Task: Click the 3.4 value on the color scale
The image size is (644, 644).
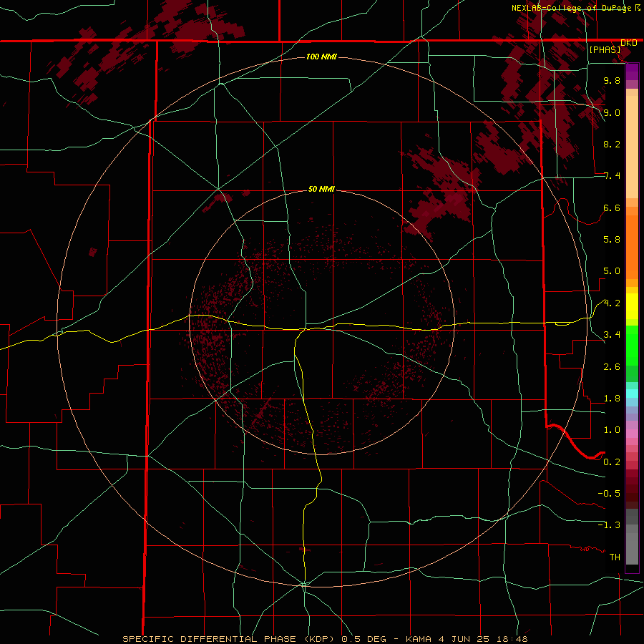Action: (612, 335)
